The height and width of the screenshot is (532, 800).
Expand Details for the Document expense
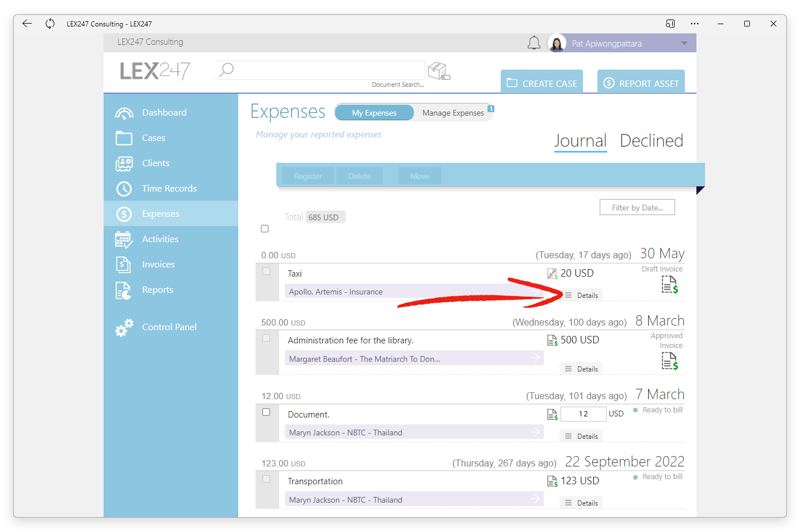[581, 436]
